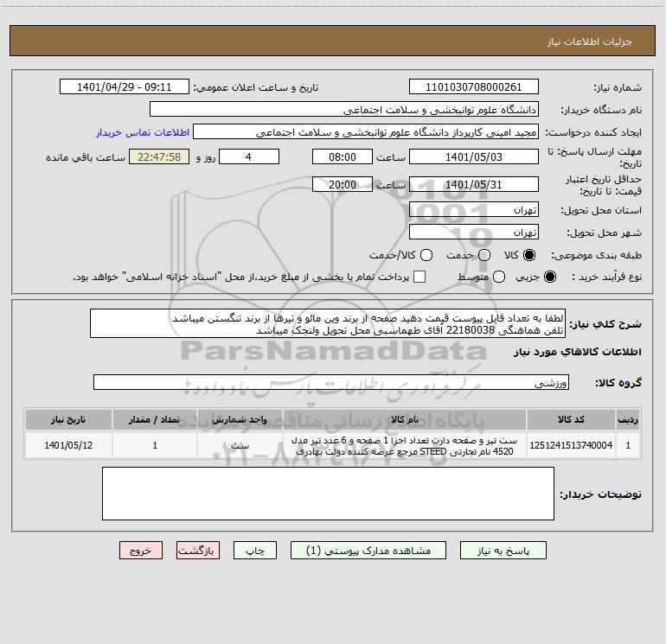Click the شرح کلی نیاز description box
This screenshot has height=644, width=666.
point(328,323)
